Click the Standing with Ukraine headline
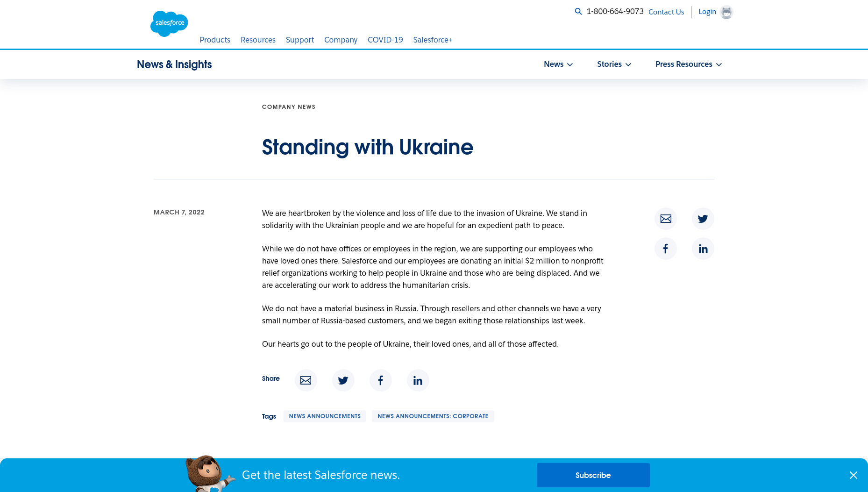868x492 pixels. [368, 147]
